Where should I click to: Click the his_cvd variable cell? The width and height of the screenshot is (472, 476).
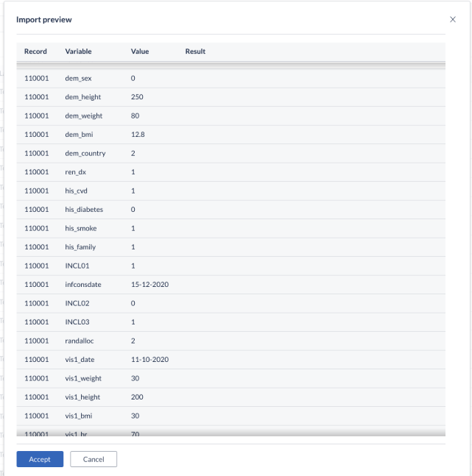pos(76,191)
